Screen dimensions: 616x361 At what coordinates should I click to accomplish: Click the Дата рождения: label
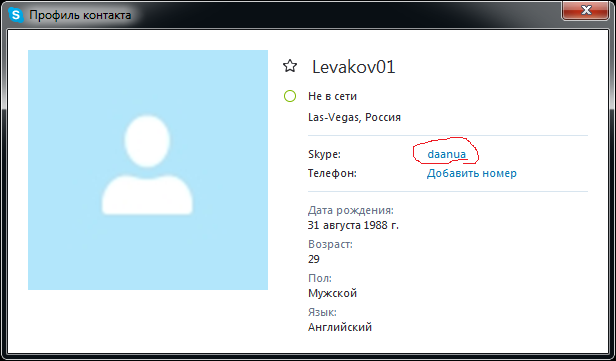[x=351, y=211]
